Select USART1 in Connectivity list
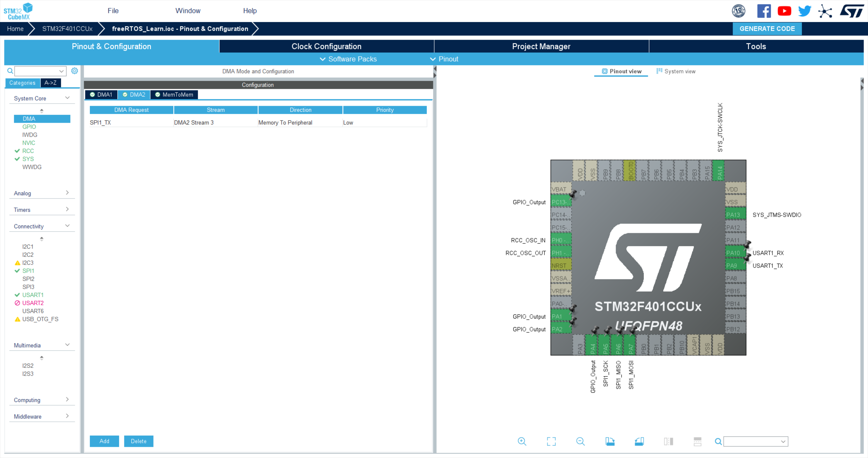Screen dimensions: 868x458 [33, 295]
